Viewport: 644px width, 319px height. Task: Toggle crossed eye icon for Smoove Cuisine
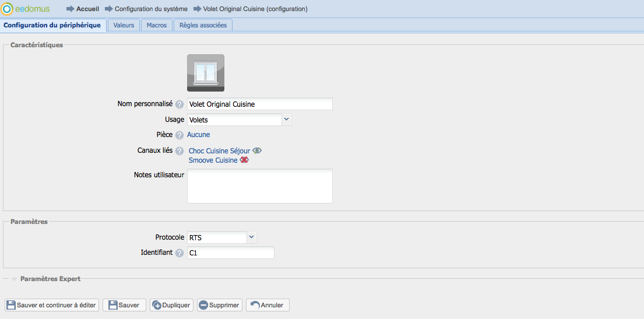coord(244,160)
